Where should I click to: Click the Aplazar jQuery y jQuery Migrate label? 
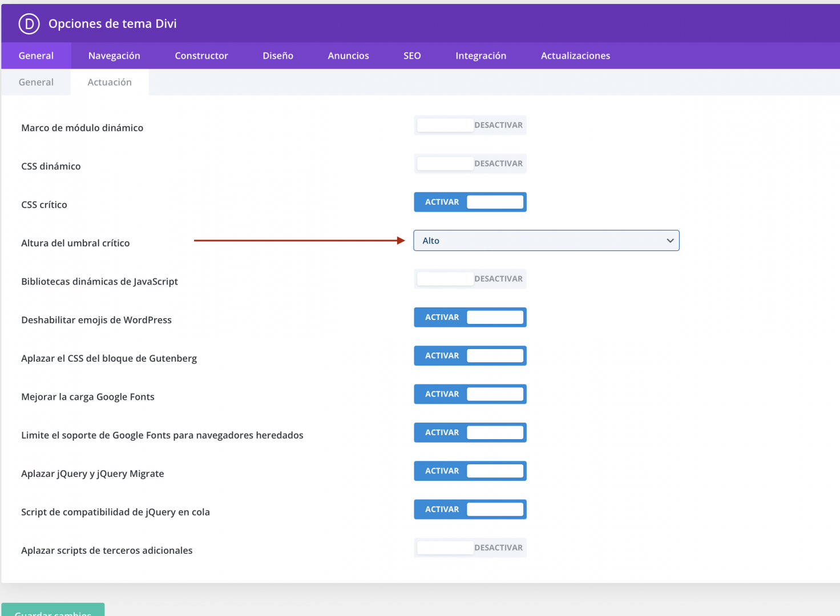pyautogui.click(x=92, y=474)
